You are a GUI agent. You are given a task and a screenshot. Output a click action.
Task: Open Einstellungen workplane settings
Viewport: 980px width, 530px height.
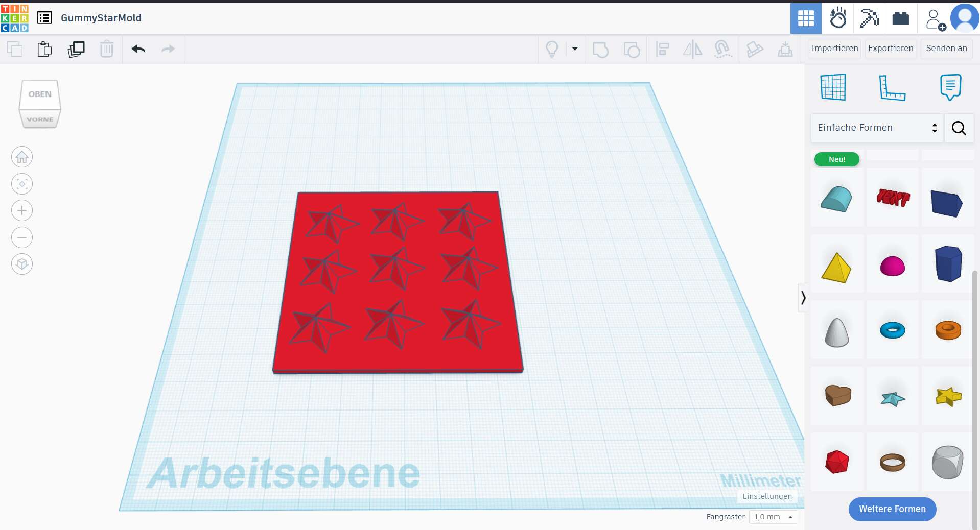coord(767,496)
